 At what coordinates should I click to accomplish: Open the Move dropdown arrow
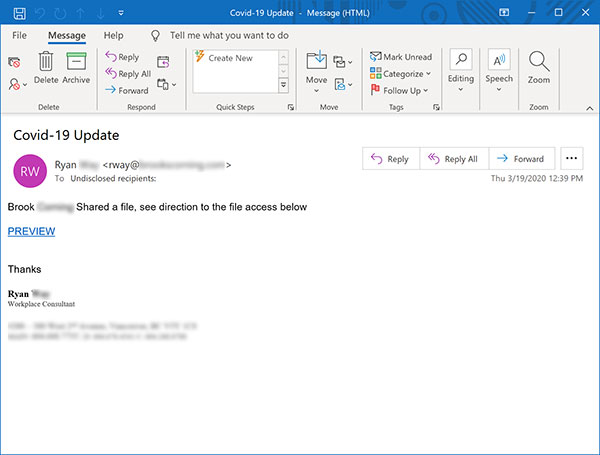coord(316,91)
